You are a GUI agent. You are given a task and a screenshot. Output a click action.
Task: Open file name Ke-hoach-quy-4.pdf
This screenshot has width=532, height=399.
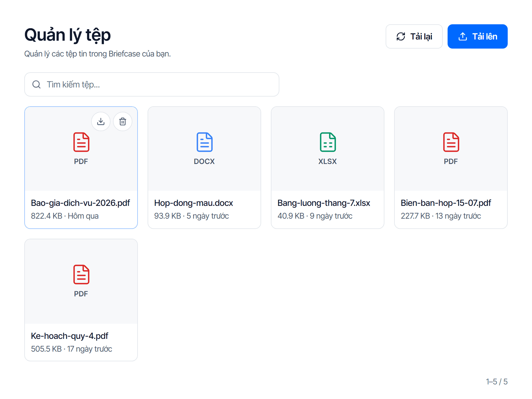point(70,336)
